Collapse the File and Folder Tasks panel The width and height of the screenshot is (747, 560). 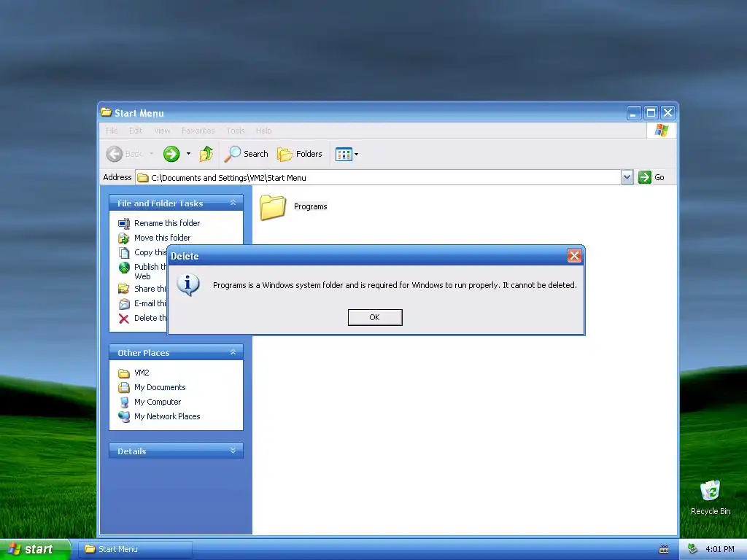click(x=233, y=203)
